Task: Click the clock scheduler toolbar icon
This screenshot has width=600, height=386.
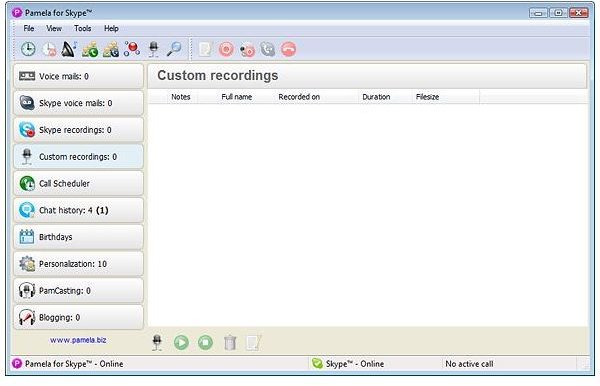Action: point(28,49)
